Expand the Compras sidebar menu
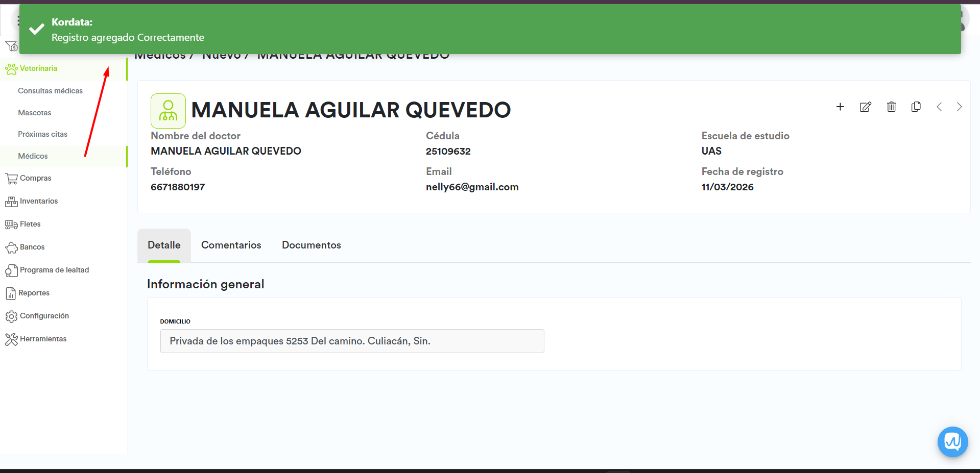Viewport: 980px width, 473px height. pos(35,178)
